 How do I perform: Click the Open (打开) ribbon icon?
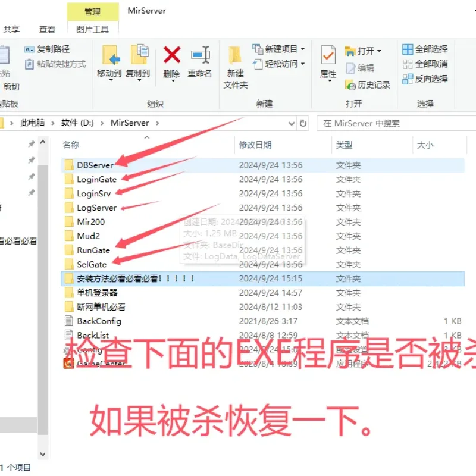[350, 51]
